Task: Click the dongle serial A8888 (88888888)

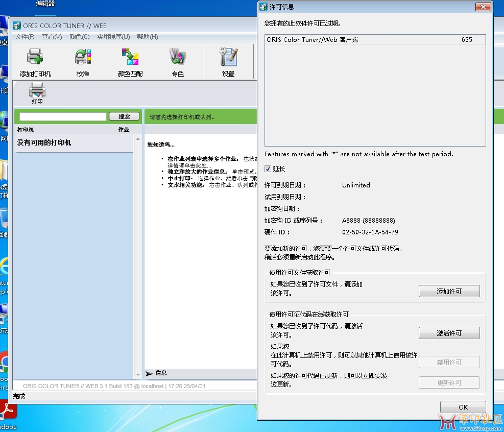Action: pyautogui.click(x=368, y=221)
